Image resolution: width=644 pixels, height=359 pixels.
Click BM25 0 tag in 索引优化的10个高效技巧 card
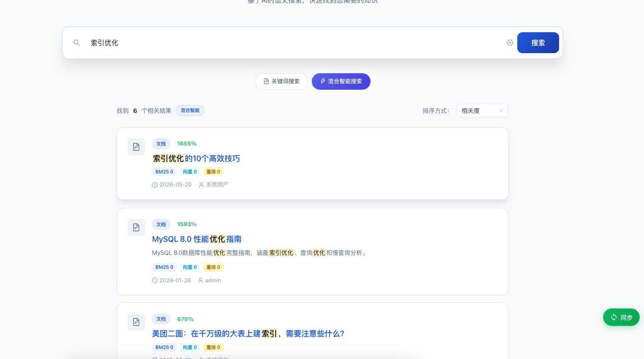click(x=164, y=172)
